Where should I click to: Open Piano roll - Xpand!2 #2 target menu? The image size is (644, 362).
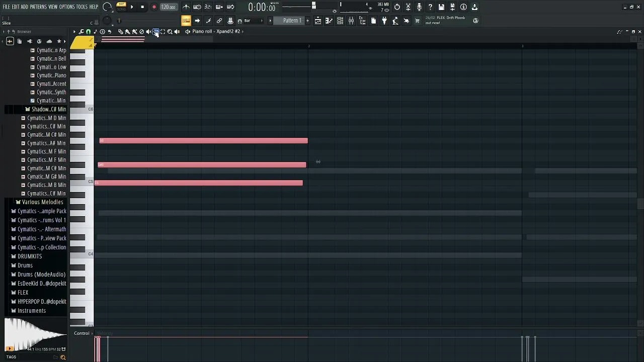click(216, 32)
